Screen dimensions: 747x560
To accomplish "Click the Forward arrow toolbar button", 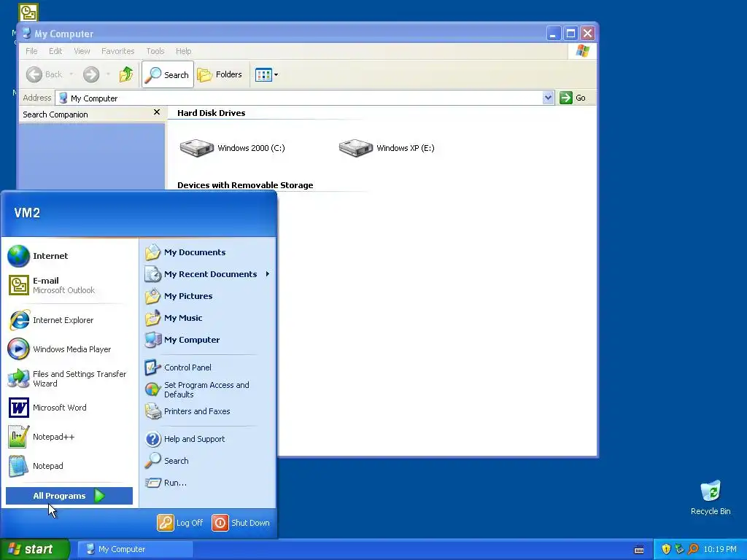I will pos(91,74).
